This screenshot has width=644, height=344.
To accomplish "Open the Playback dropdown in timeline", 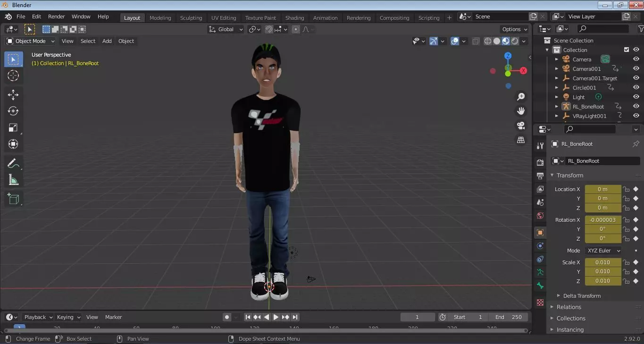I will (x=39, y=317).
